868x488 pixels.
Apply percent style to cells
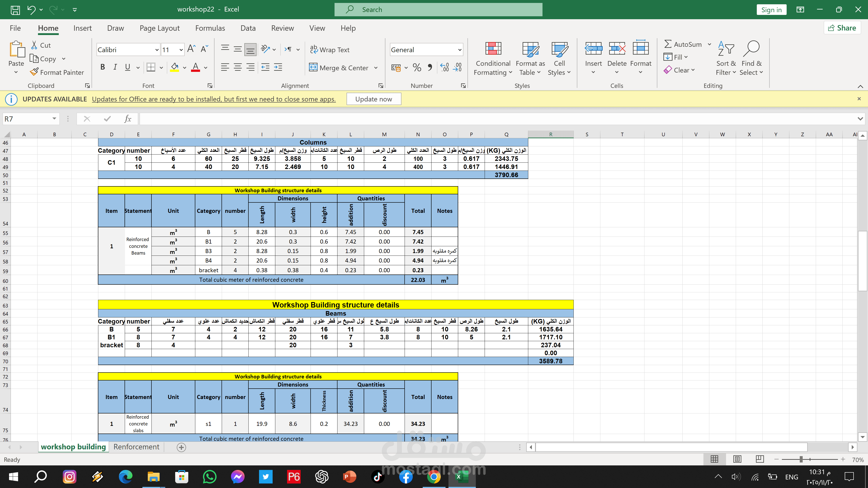tap(417, 67)
